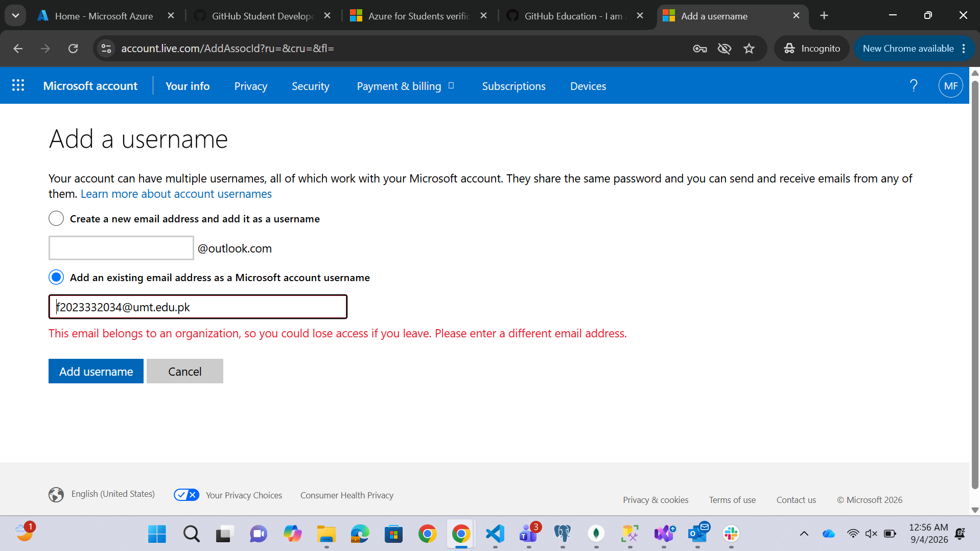Select Create a new email address radio button

pyautogui.click(x=56, y=219)
